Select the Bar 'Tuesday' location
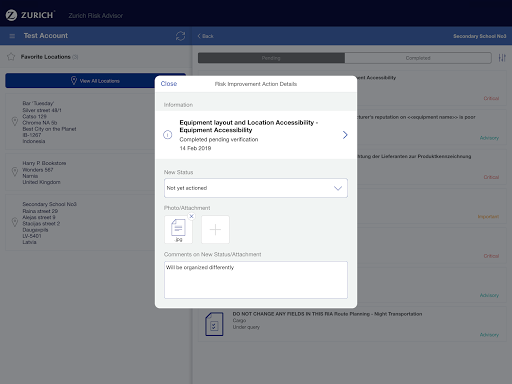Screen dimensions: 512x384 tap(80, 122)
